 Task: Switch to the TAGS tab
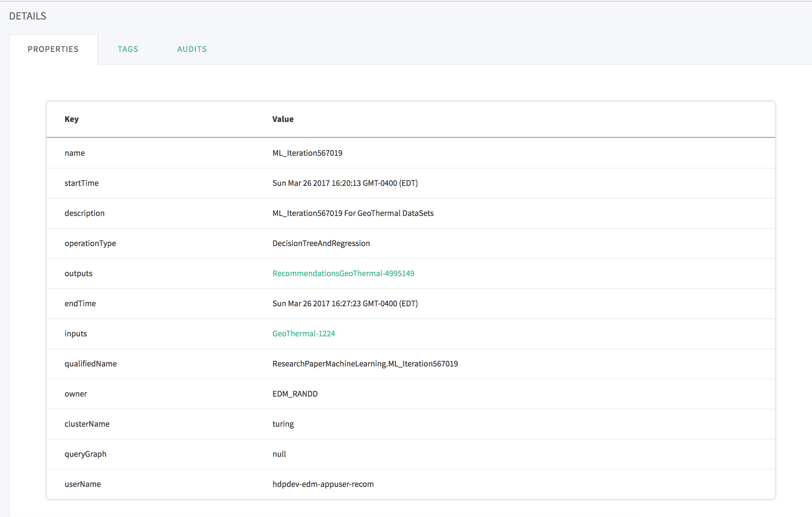[x=128, y=49]
